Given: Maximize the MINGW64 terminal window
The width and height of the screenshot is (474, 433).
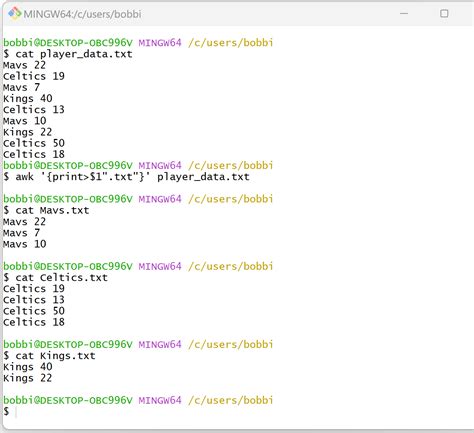Looking at the screenshot, I should pyautogui.click(x=444, y=14).
